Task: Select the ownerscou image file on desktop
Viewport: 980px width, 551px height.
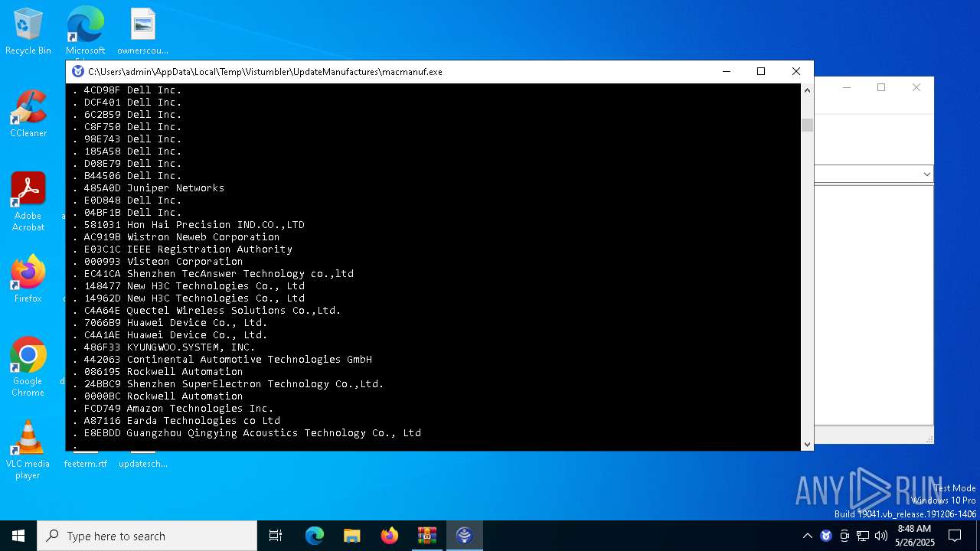Action: click(142, 32)
